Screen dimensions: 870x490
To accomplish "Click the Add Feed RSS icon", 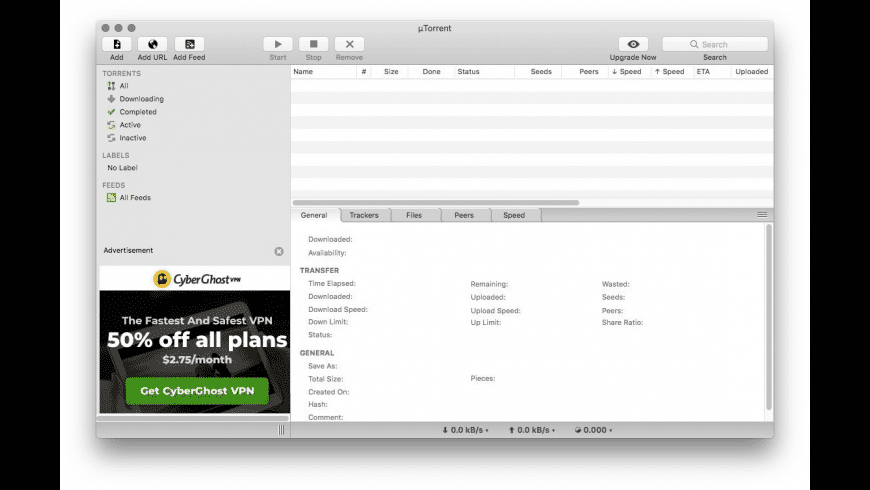I will (189, 44).
